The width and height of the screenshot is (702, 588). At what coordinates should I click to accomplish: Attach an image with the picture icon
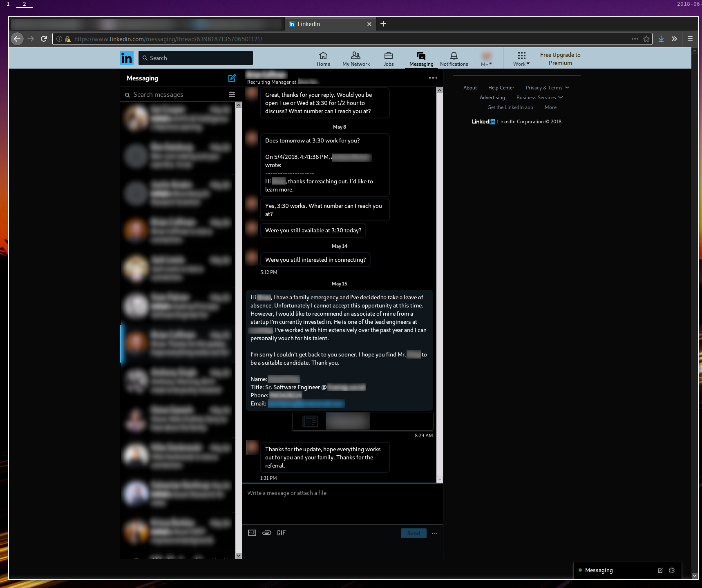pos(252,533)
